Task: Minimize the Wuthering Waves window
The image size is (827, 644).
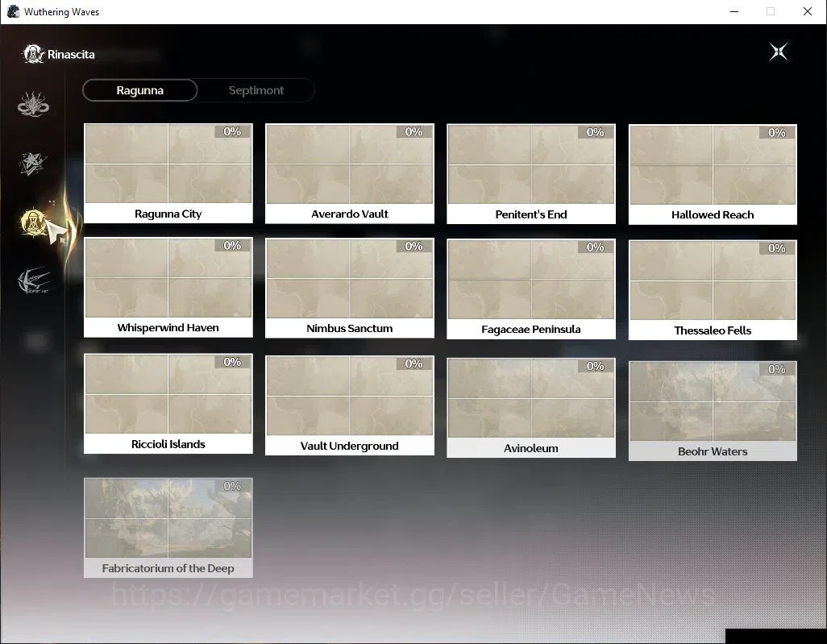Action: 734,11
